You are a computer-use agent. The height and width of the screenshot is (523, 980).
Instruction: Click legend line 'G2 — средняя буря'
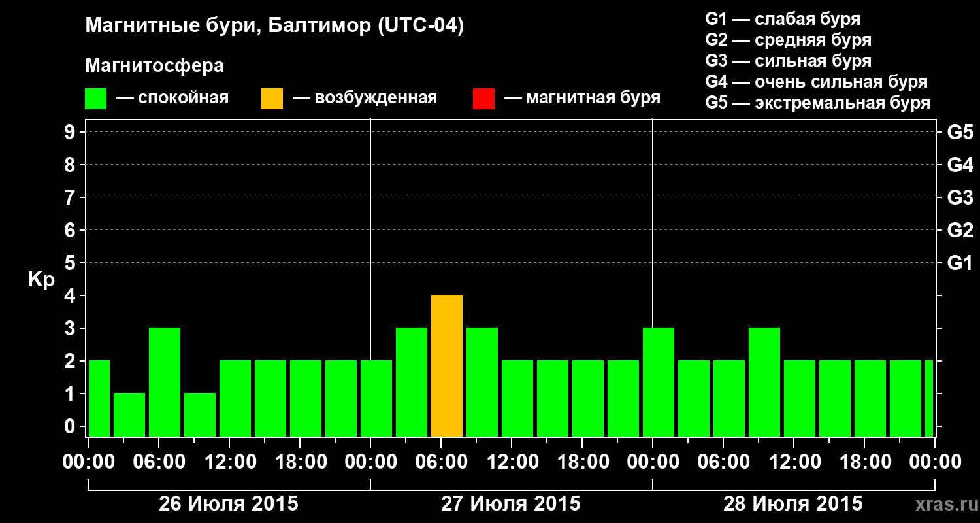coord(788,40)
